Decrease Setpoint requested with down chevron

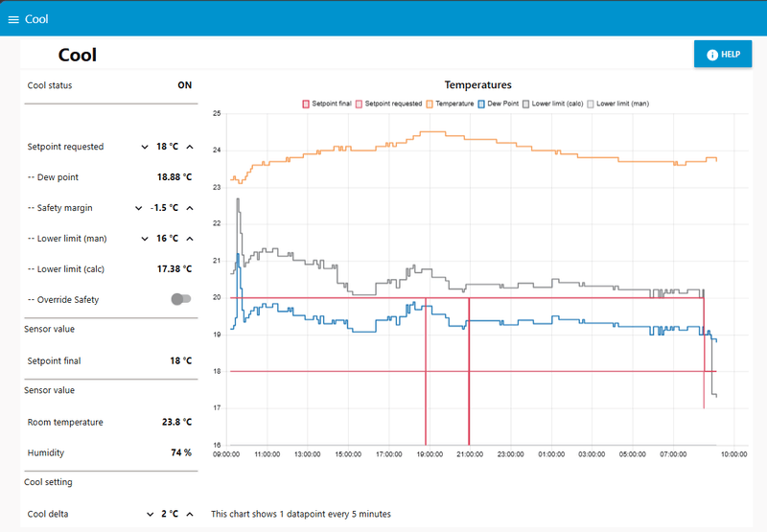pyautogui.click(x=145, y=147)
